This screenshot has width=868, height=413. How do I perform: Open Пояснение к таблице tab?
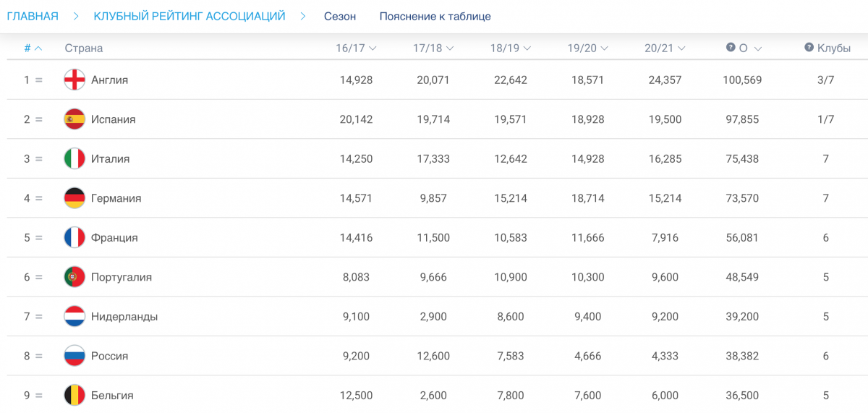point(435,16)
